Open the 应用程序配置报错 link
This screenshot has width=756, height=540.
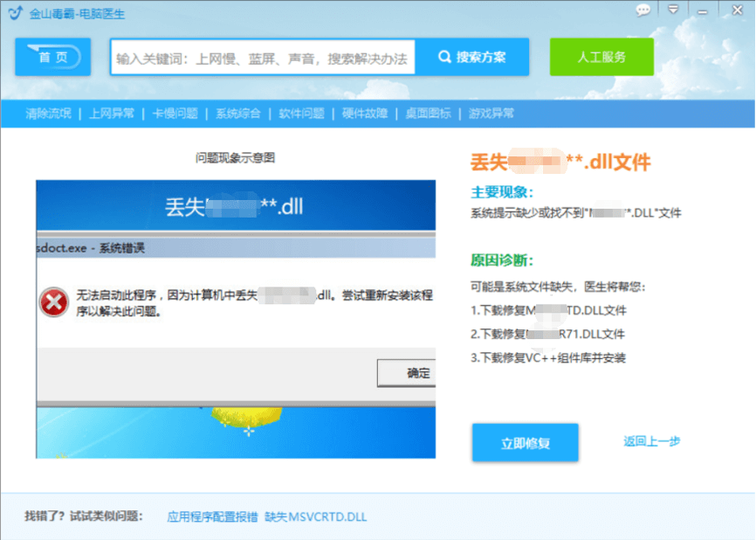[x=212, y=516]
